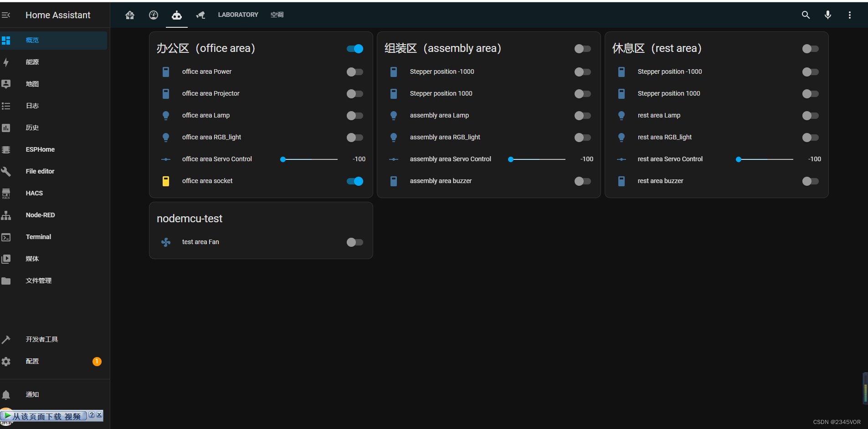Click the office area socket icon
868x429 pixels.
coord(166,181)
